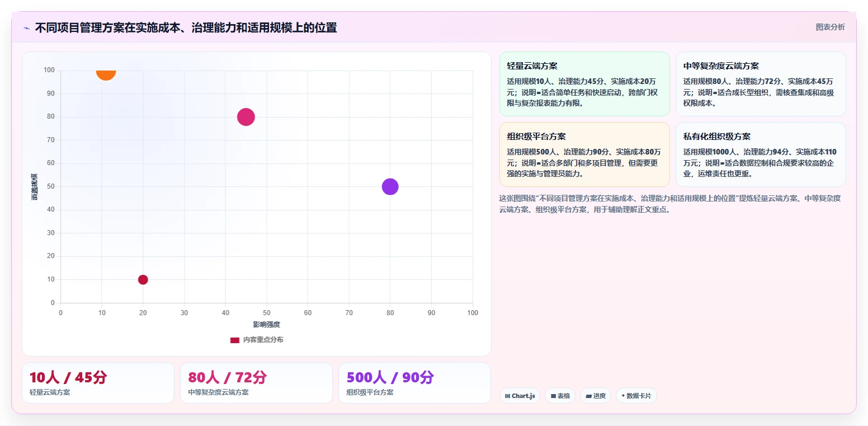Image resolution: width=868 pixels, height=426 pixels.
Task: Click the 500人 / 90分 stat card
Action: (414, 383)
